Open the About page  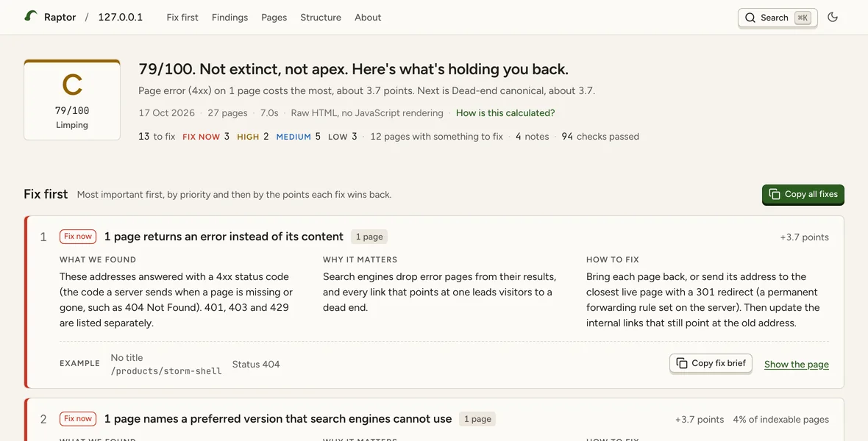pyautogui.click(x=368, y=17)
